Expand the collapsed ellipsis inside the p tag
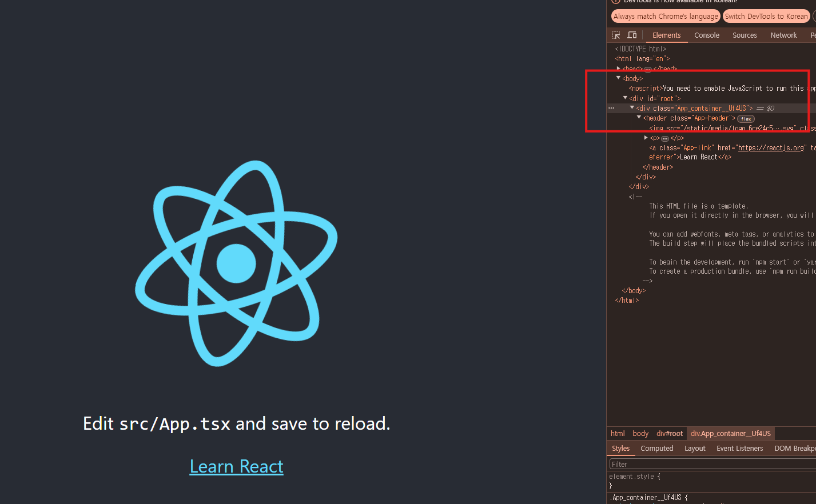Image resolution: width=816 pixels, height=504 pixels. click(x=665, y=138)
